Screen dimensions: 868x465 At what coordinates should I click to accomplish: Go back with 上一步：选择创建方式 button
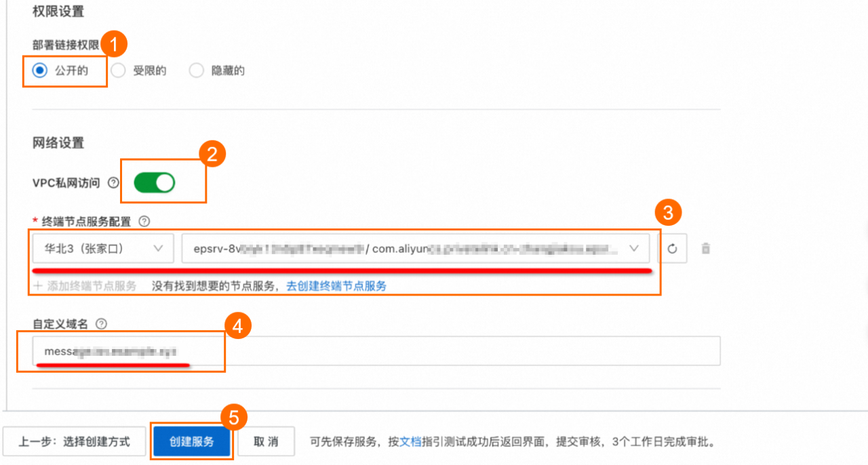click(x=73, y=441)
